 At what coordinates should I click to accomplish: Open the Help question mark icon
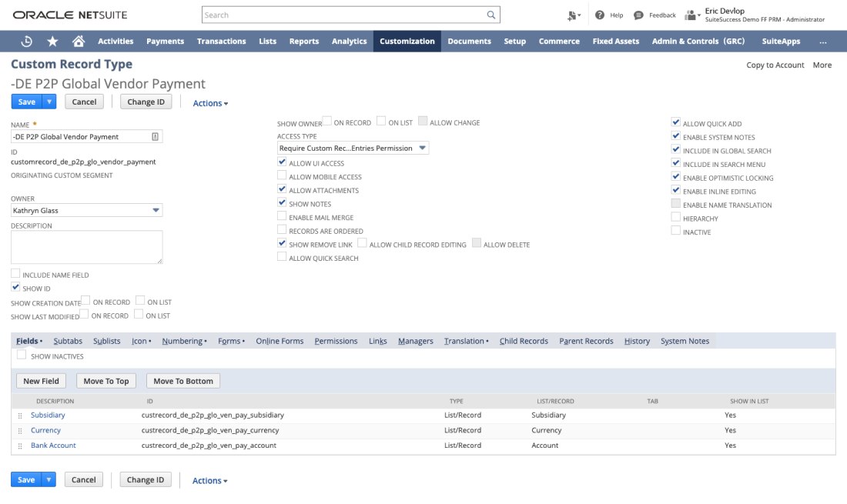(x=600, y=15)
